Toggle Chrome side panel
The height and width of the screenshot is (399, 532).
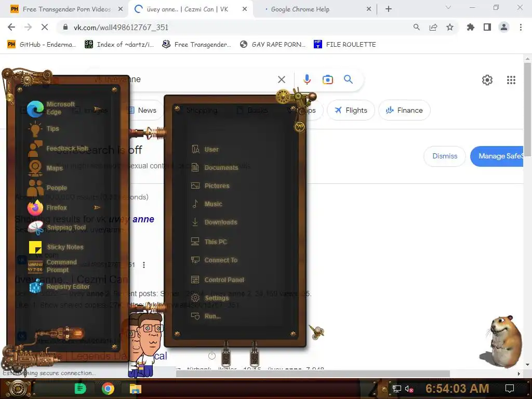[x=487, y=27]
